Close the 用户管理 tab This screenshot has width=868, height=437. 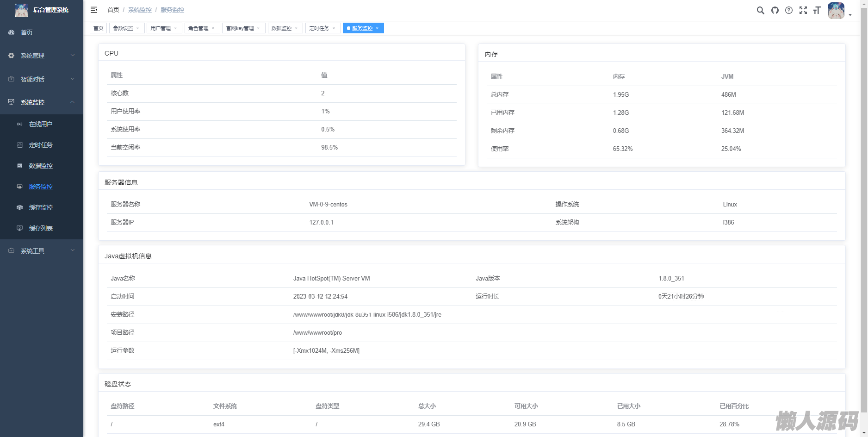click(176, 28)
